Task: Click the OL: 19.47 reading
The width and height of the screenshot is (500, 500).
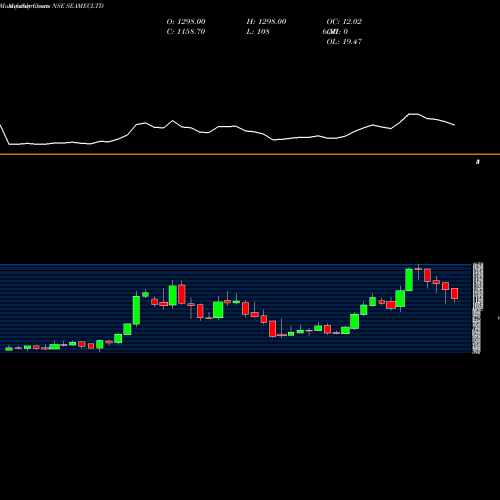Action: click(x=344, y=41)
